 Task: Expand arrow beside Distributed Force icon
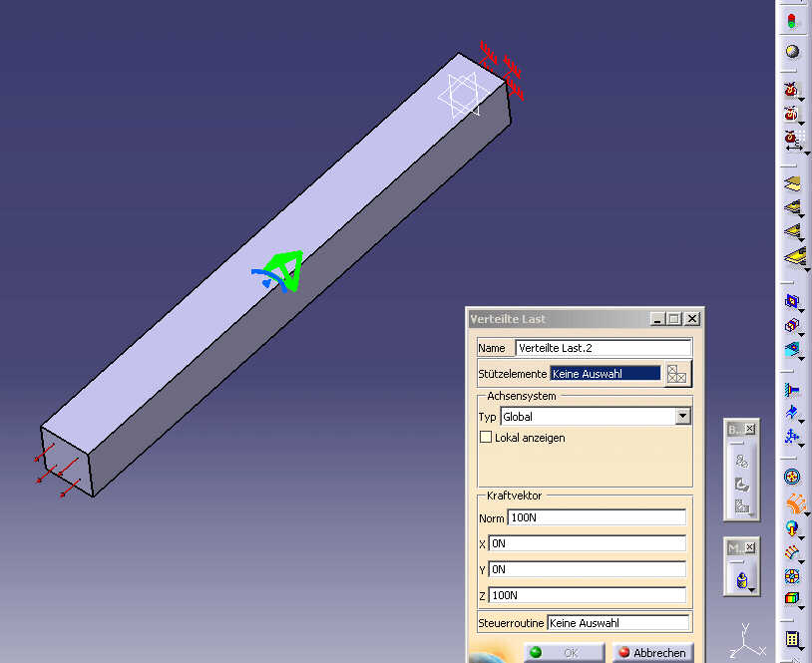click(x=806, y=513)
